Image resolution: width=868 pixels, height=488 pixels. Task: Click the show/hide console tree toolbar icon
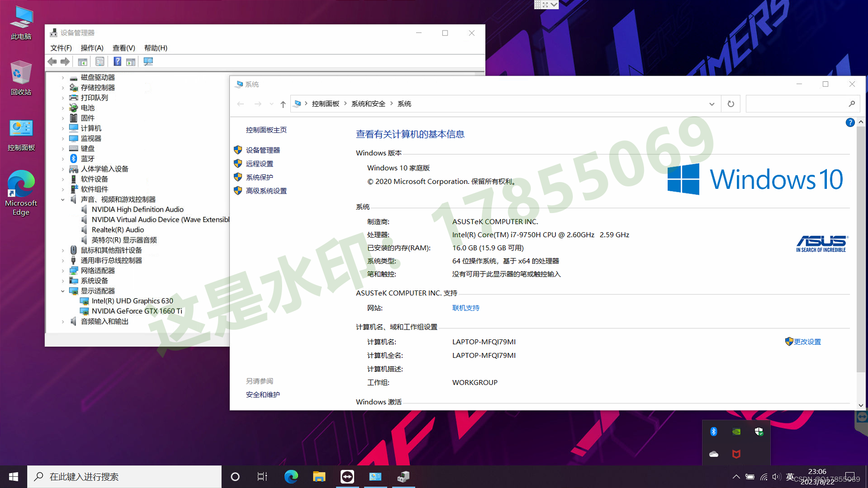83,61
